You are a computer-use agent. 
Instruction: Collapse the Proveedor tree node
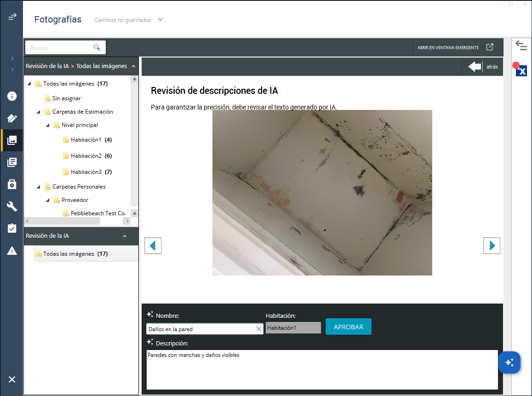[x=47, y=200]
